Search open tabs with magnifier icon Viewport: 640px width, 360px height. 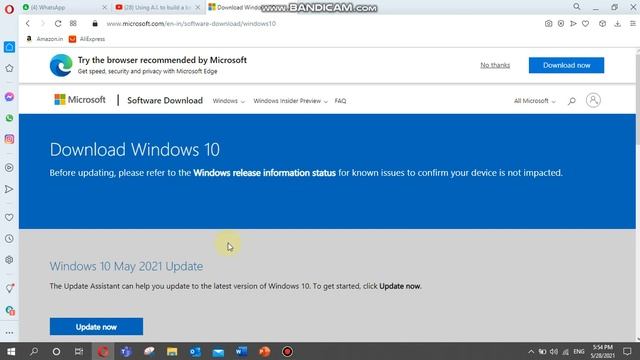point(577,7)
